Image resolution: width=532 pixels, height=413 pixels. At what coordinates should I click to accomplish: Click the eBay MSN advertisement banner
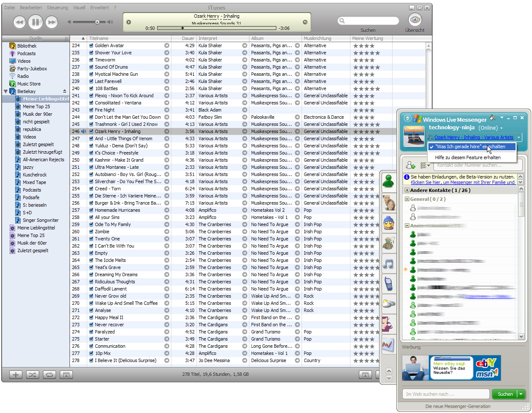coord(451,368)
